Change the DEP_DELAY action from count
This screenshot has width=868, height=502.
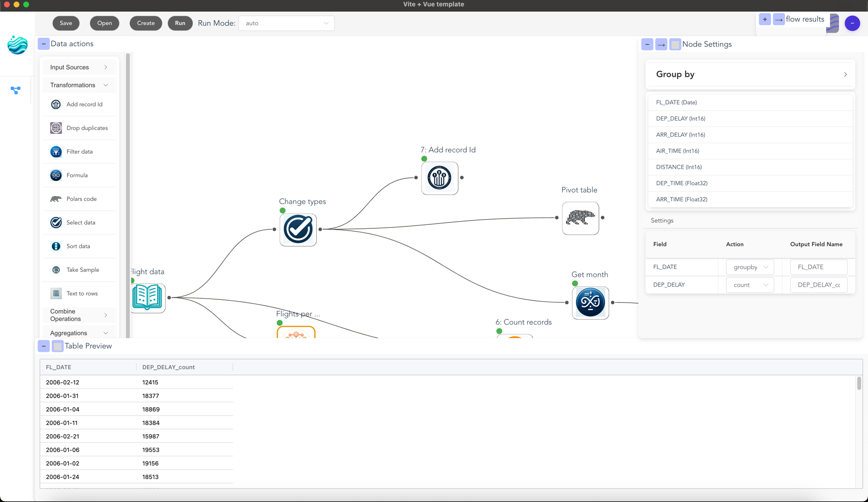click(x=750, y=285)
